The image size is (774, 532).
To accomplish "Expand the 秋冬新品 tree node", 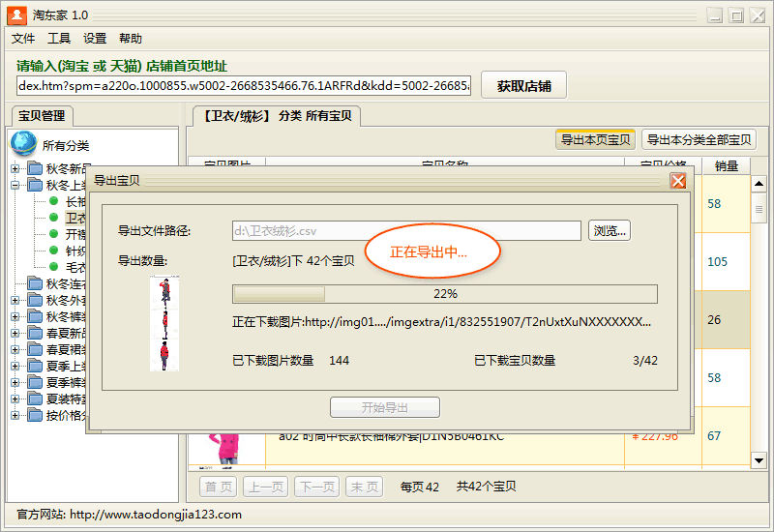I will (15, 168).
